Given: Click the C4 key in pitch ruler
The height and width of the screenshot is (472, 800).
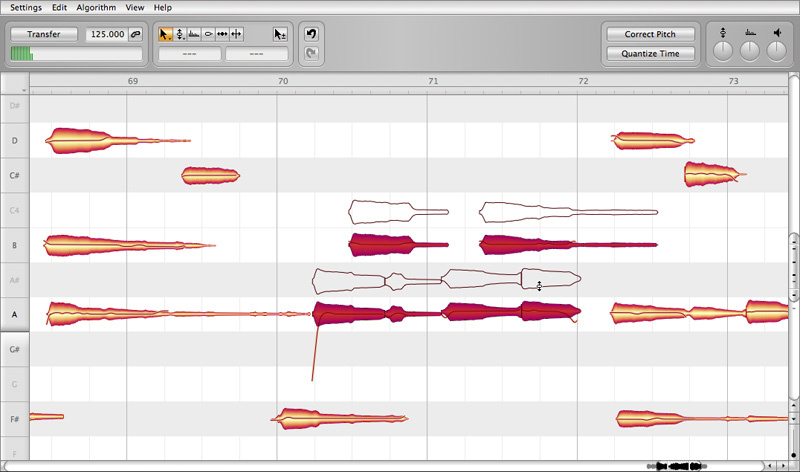Looking at the screenshot, I should (15, 210).
